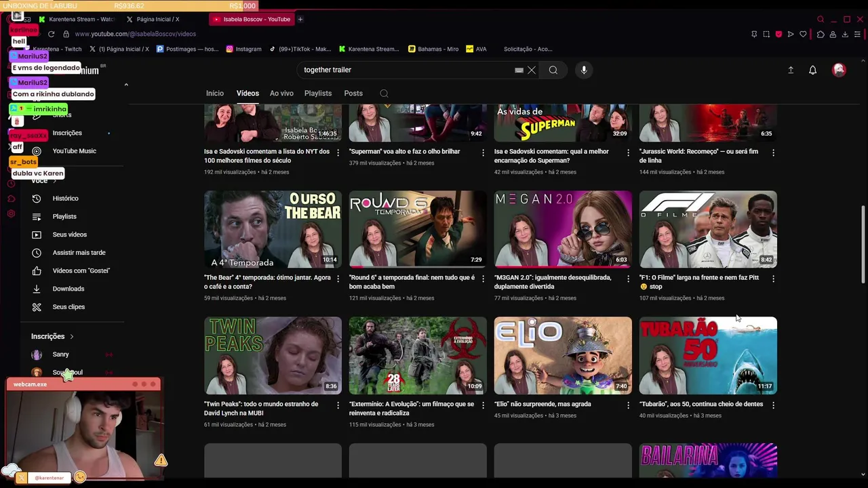Open Playlists in the left sidebar

[x=64, y=216]
